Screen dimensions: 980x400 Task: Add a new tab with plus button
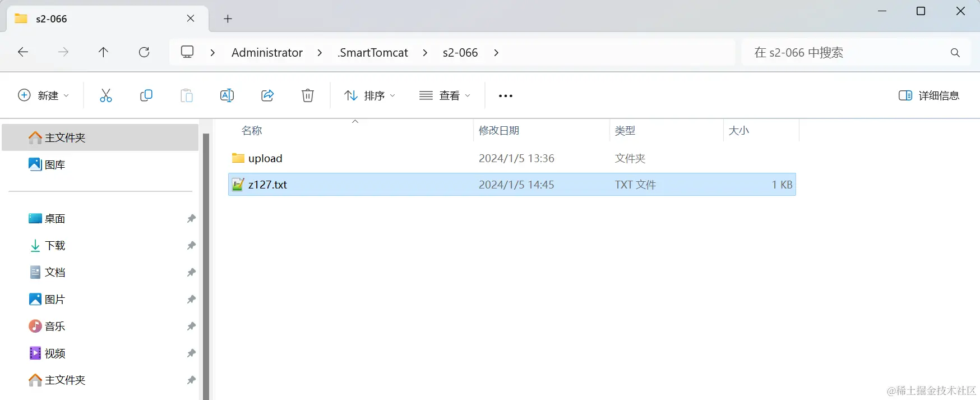click(x=228, y=19)
